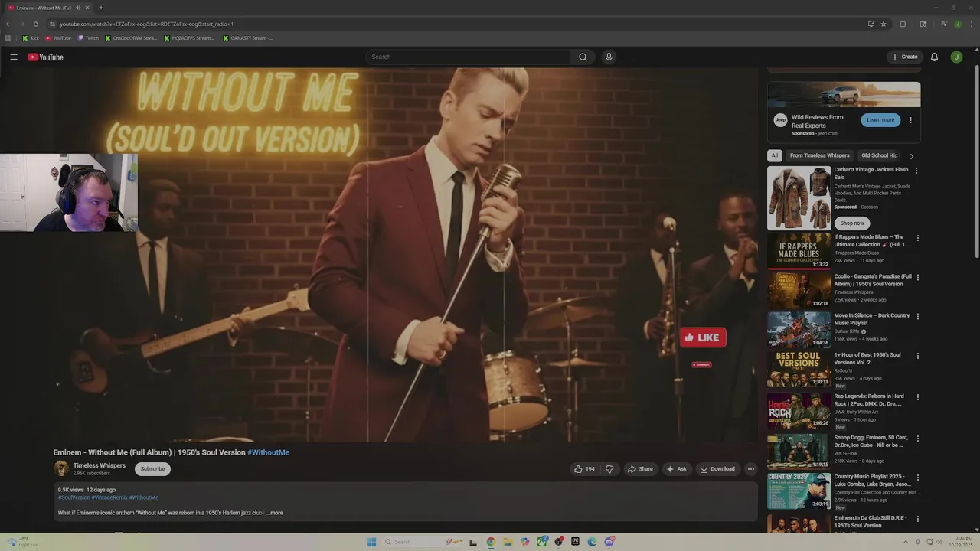
Task: Click the browser address bar URL
Action: point(147,24)
